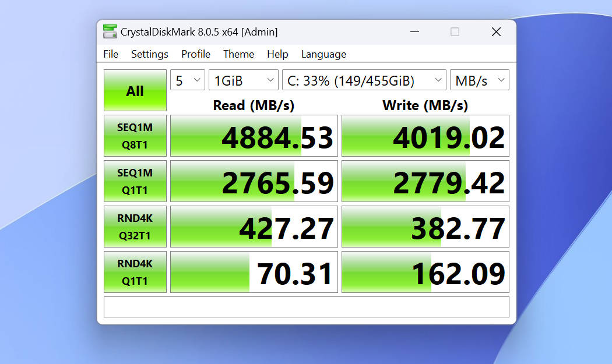Open the Profile menu
The image size is (612, 364).
coord(195,54)
